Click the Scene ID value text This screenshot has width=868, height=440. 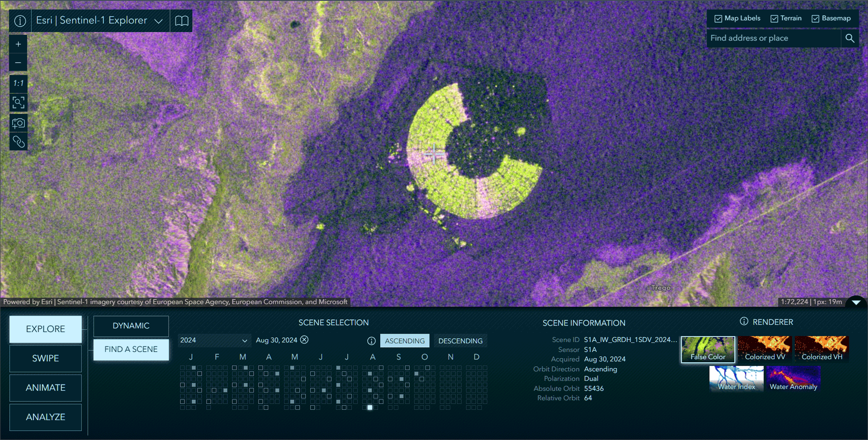[x=630, y=340]
